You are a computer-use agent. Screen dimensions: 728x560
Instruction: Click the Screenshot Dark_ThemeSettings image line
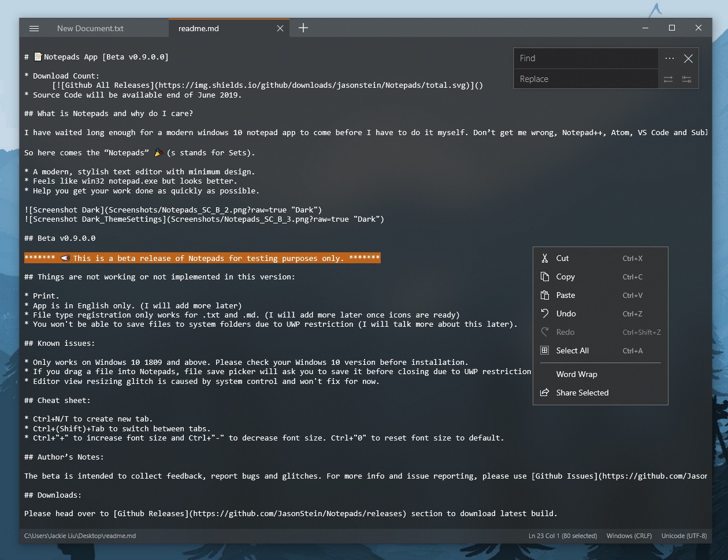pyautogui.click(x=204, y=219)
